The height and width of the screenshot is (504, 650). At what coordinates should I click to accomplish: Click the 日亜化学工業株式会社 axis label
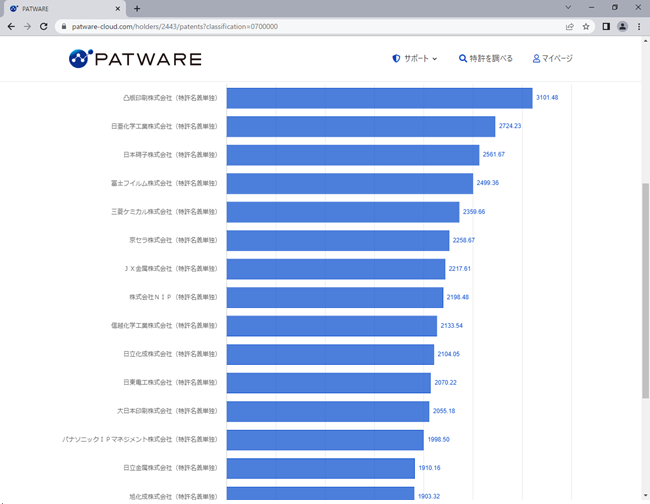[x=164, y=126]
